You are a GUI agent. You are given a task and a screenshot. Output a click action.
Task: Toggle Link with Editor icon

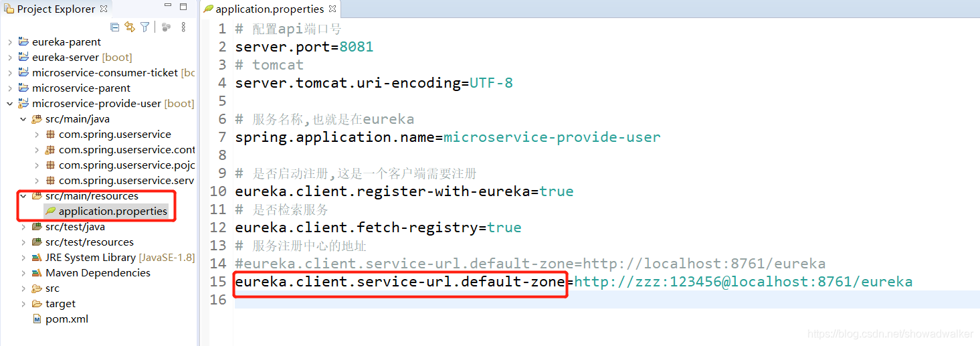[x=130, y=27]
